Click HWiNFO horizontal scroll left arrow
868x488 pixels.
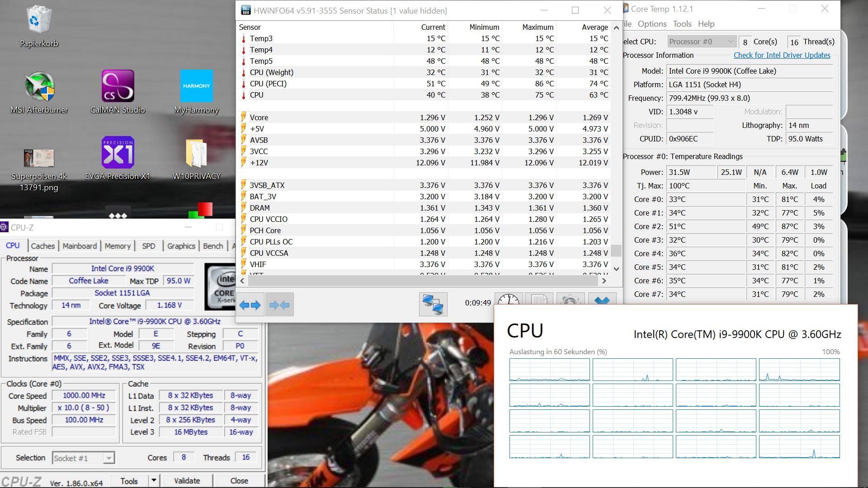pyautogui.click(x=242, y=281)
